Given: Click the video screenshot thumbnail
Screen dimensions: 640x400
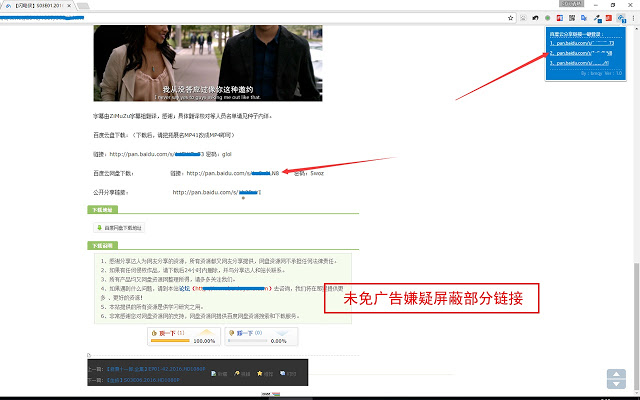Looking at the screenshot, I should pos(208,63).
